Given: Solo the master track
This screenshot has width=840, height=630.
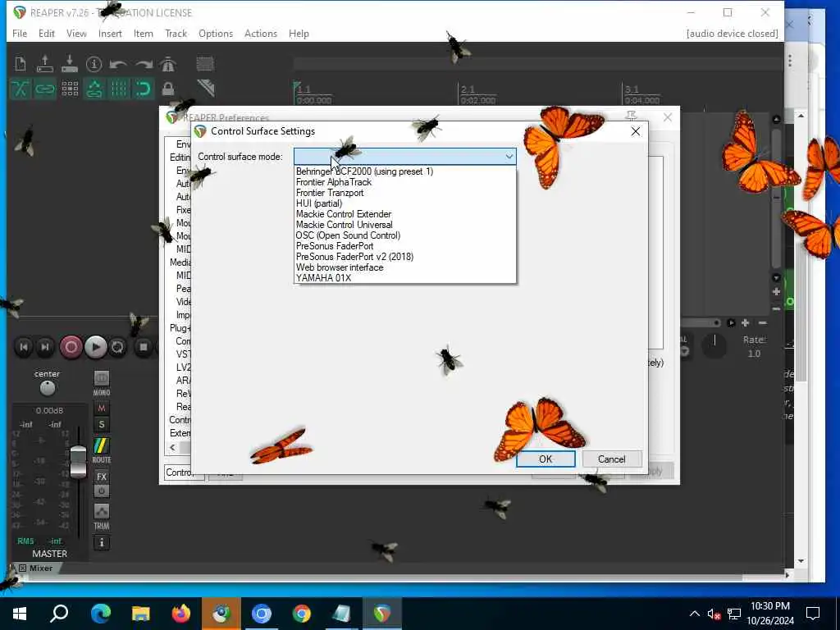Looking at the screenshot, I should coord(101,425).
